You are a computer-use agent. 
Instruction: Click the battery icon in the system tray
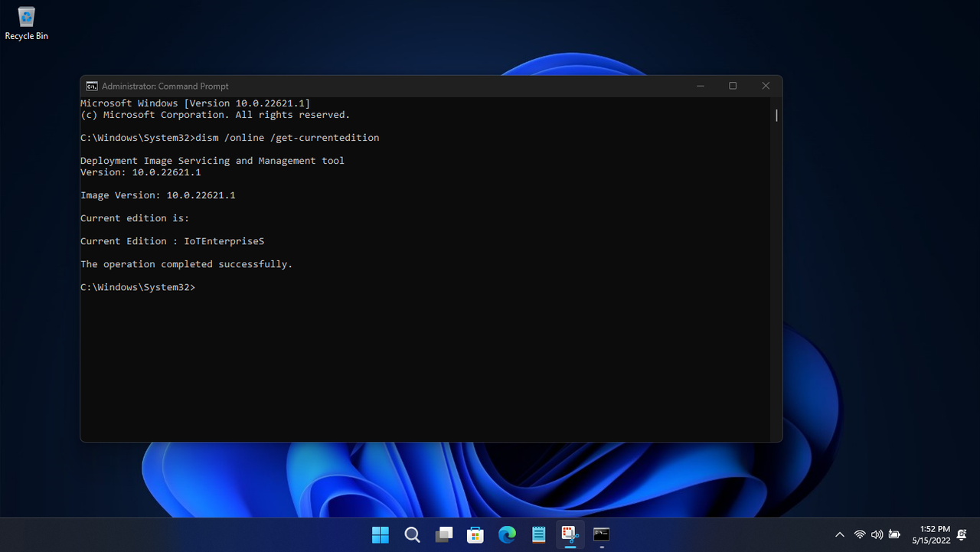click(894, 534)
